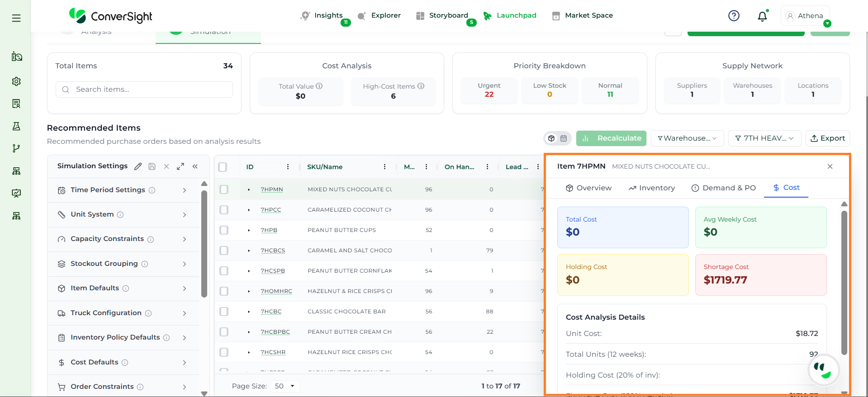The width and height of the screenshot is (868, 397).
Task: Expand Simulation Settings panel to fullscreen
Action: click(180, 166)
